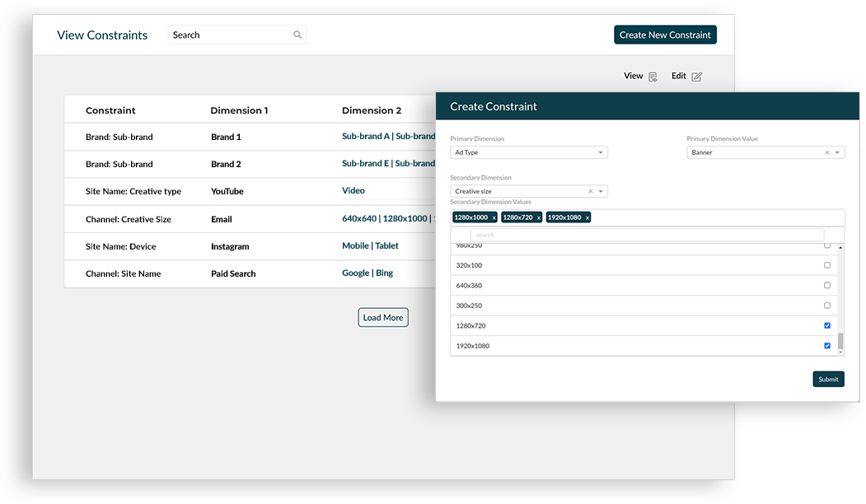Select the Channel: Creative Size row
Image resolution: width=866 pixels, height=504 pixels.
(x=250, y=219)
